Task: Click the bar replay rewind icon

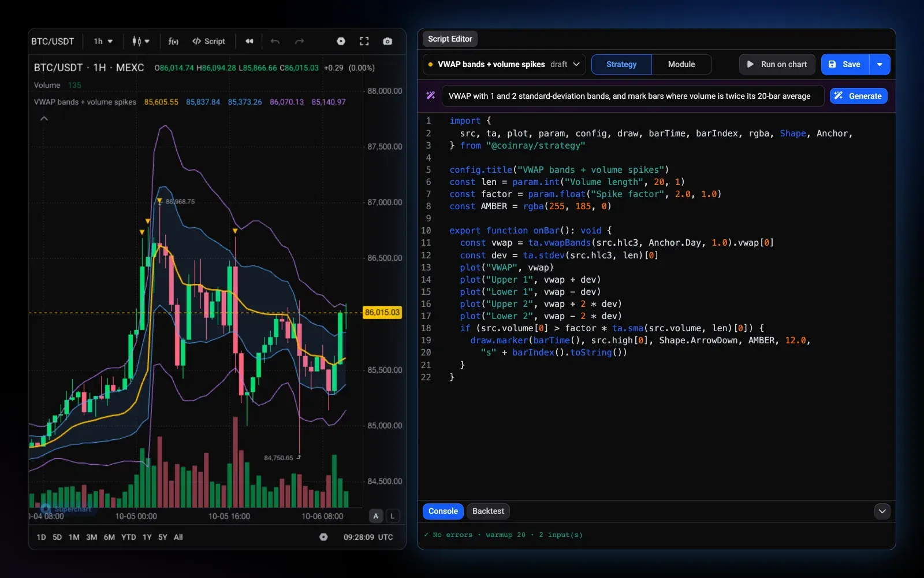Action: tap(249, 41)
